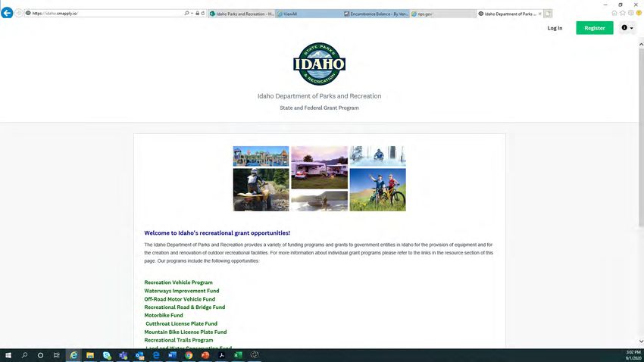Open Microsoft Teams from the taskbar
The height and width of the screenshot is (362, 644).
[123, 355]
